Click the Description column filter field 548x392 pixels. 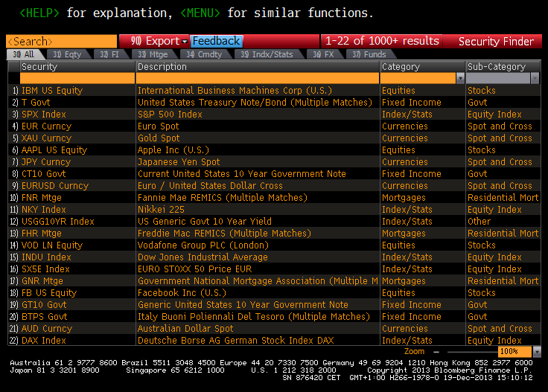click(258, 78)
